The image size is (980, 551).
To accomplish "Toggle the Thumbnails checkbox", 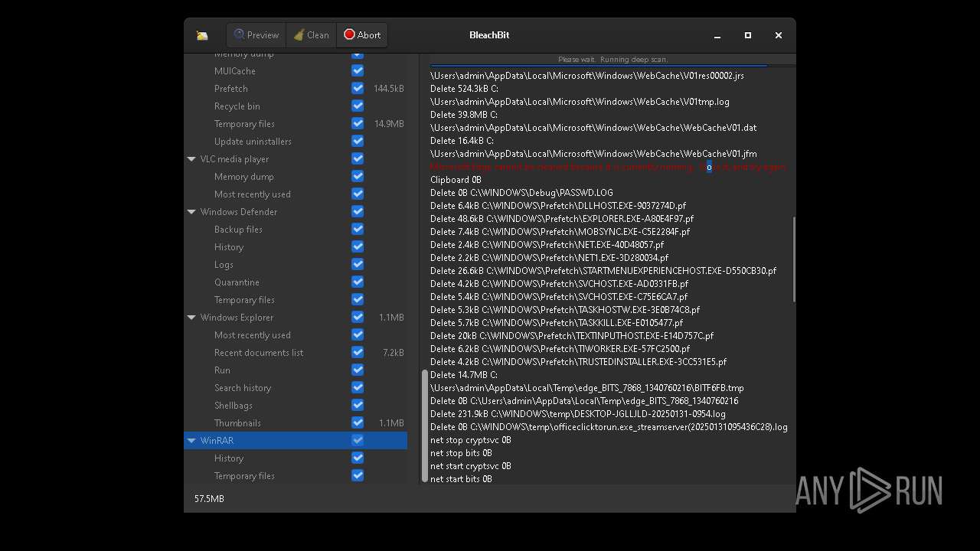I will 358,422.
